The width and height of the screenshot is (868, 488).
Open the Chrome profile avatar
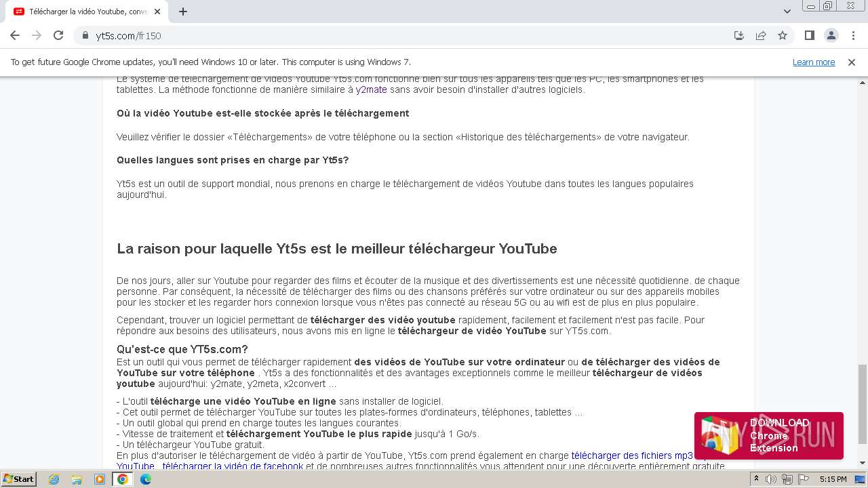pyautogui.click(x=831, y=35)
